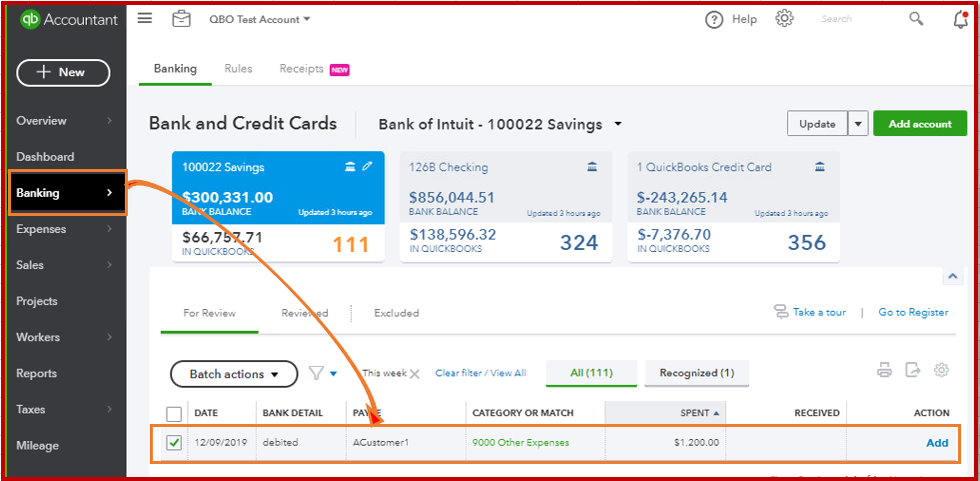This screenshot has height=481, width=980.
Task: Select the For Review tab
Action: [x=210, y=313]
